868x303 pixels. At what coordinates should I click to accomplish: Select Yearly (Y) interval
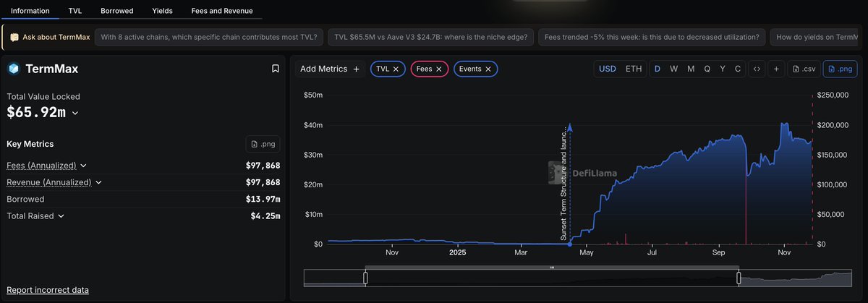coord(723,69)
